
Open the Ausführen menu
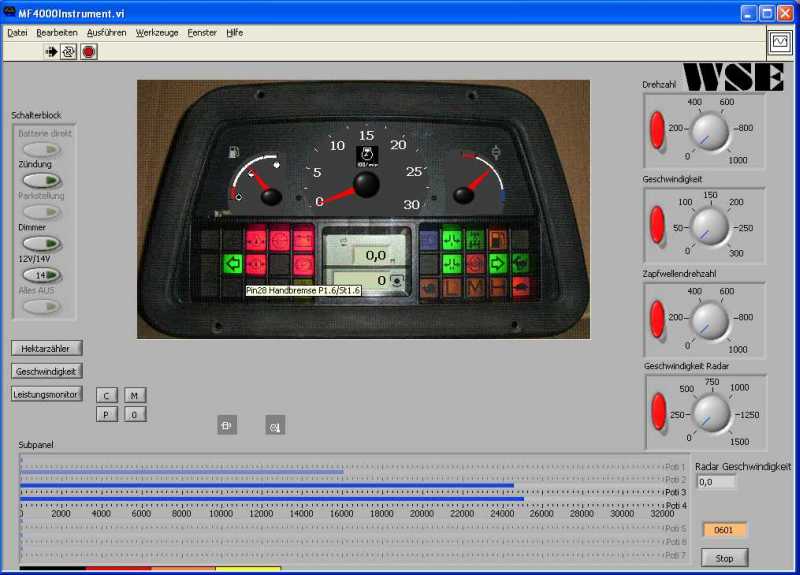click(106, 33)
